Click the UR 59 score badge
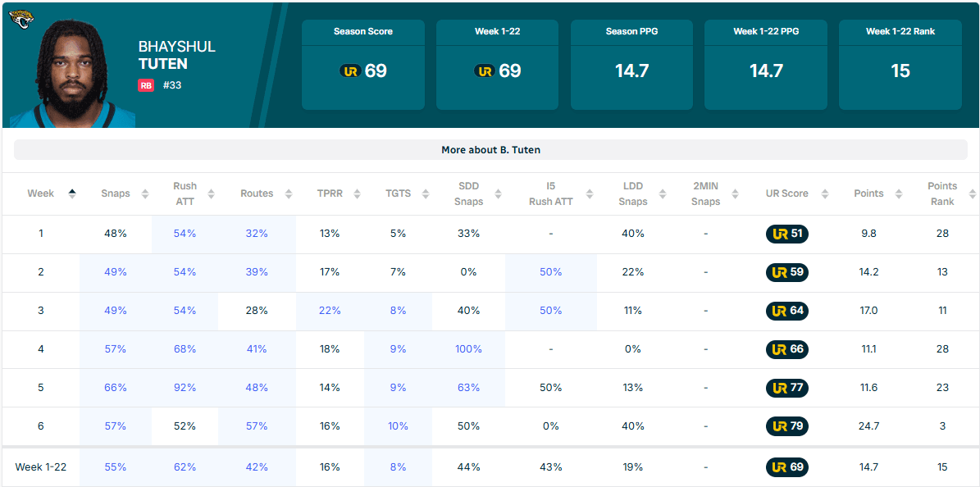The width and height of the screenshot is (980, 487). [x=787, y=272]
